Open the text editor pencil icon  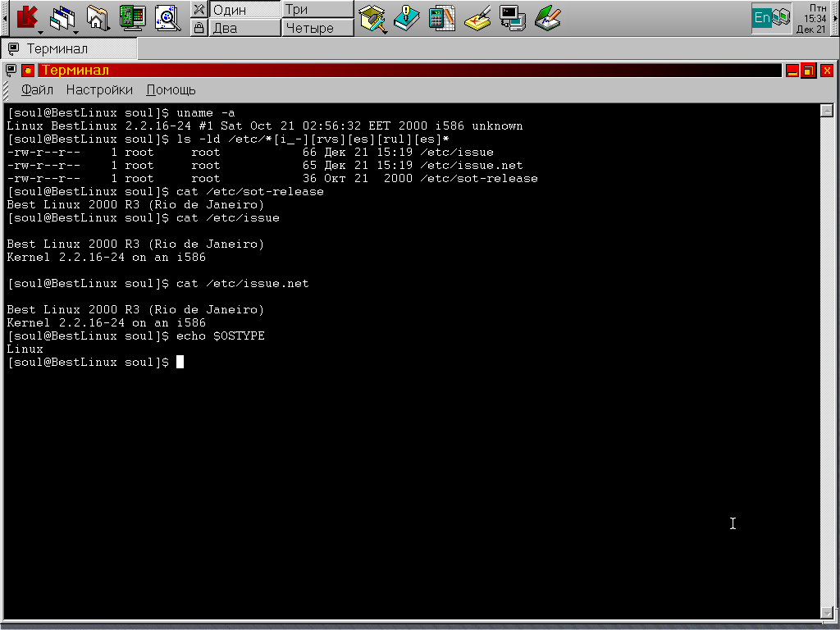click(547, 18)
